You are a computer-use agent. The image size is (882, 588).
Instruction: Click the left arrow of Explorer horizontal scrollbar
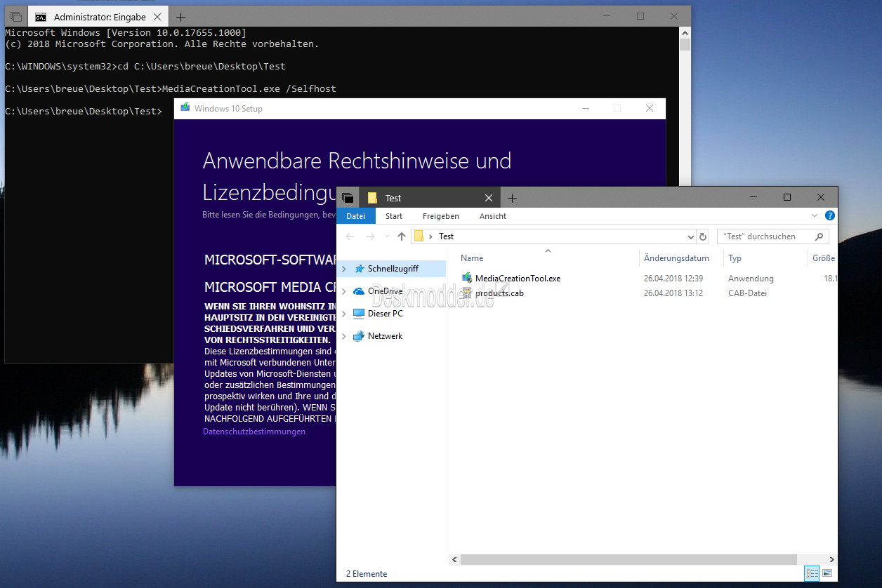454,559
